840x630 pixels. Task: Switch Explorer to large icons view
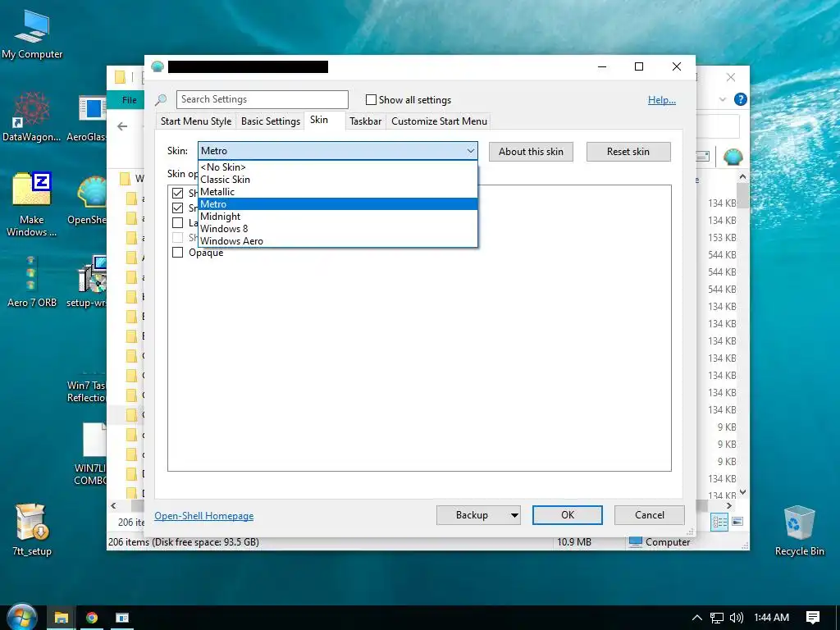(x=737, y=522)
